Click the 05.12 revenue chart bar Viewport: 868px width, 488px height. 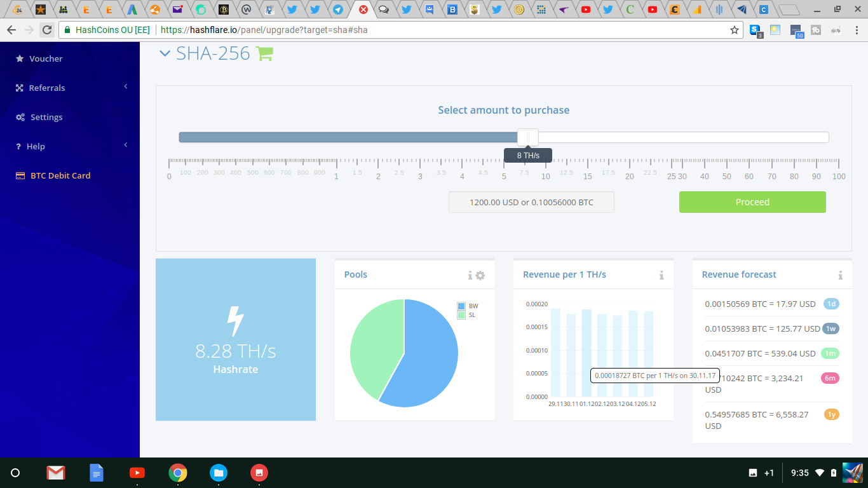tap(648, 353)
